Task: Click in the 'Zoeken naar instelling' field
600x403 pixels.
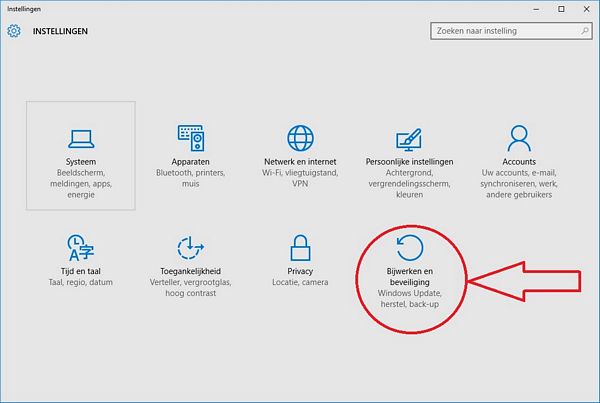Action: pyautogui.click(x=511, y=31)
